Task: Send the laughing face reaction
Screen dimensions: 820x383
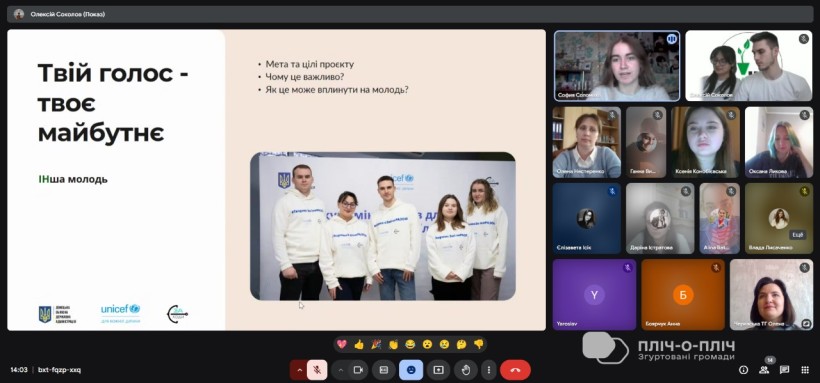Action: coord(410,344)
